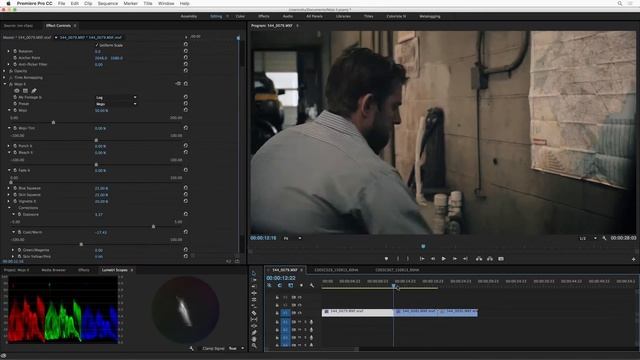Toggle Uniform Scale checkbox

[x=97, y=45]
